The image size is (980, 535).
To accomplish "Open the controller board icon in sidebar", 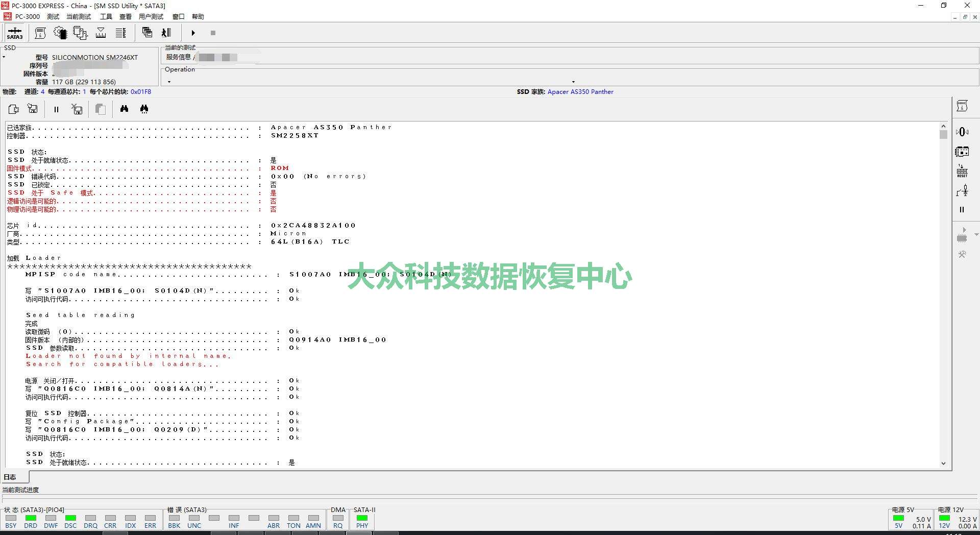I will pos(962,152).
